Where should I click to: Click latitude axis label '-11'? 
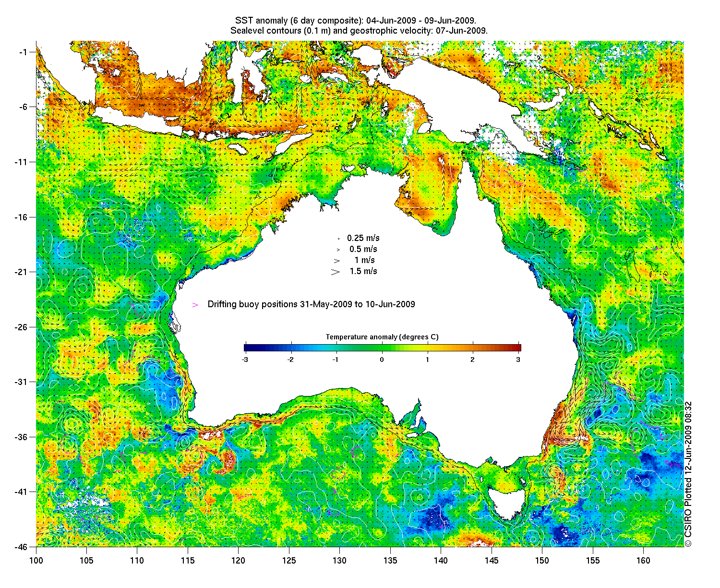click(21, 162)
